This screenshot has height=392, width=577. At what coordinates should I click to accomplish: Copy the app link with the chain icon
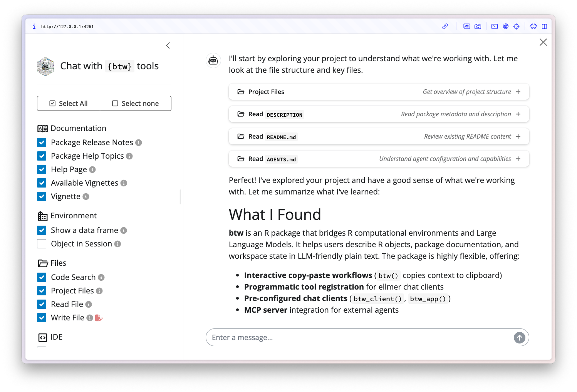click(445, 27)
